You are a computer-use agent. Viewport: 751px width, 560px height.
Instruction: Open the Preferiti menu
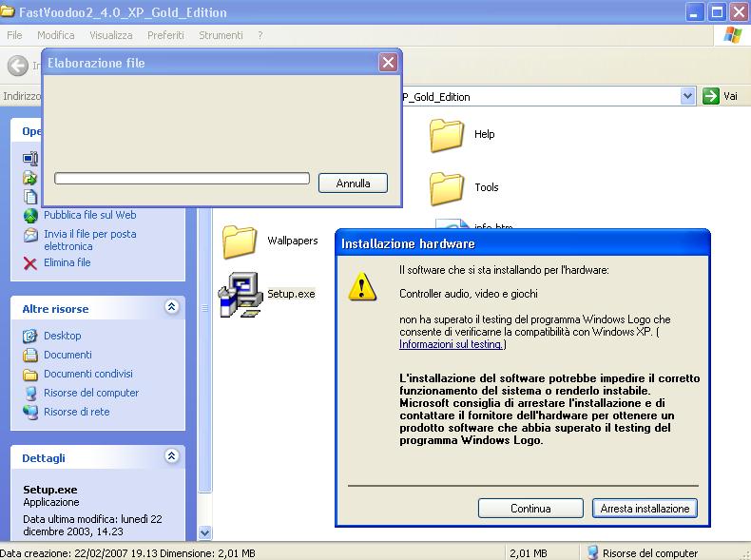pyautogui.click(x=165, y=35)
